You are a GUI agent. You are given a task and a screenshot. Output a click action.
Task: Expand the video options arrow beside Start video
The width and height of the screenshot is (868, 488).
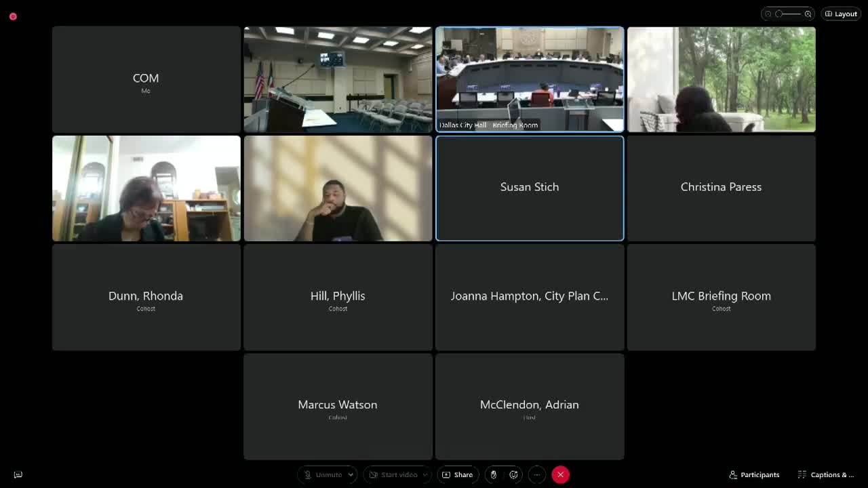click(425, 474)
